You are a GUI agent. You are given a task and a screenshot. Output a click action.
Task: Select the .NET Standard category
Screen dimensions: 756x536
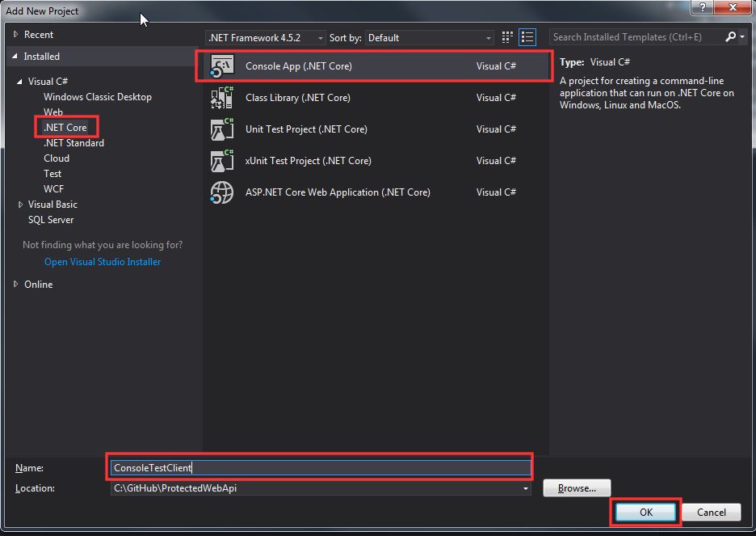[x=73, y=143]
